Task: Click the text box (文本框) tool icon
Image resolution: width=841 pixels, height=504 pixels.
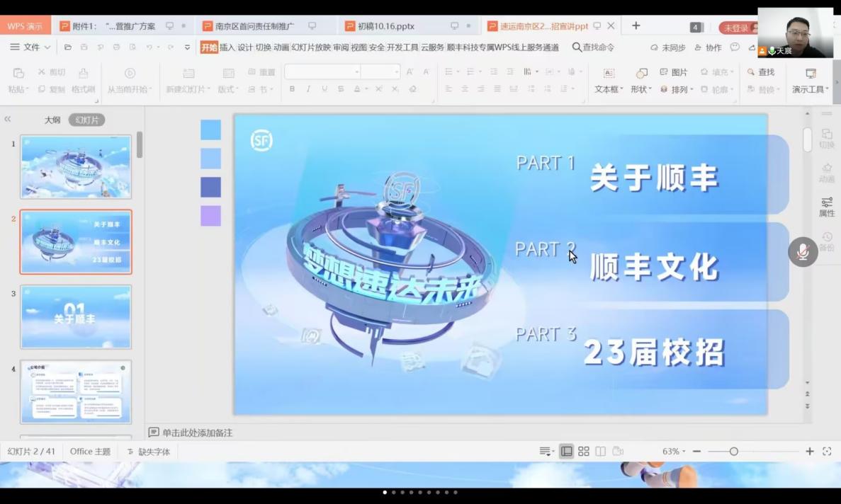Action: pos(609,74)
